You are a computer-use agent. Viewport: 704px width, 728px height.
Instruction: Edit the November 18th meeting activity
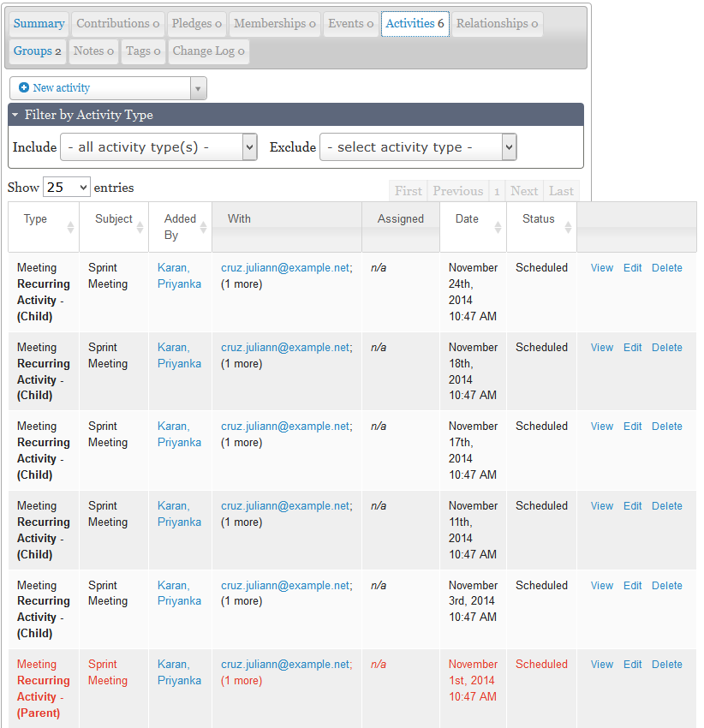[632, 347]
